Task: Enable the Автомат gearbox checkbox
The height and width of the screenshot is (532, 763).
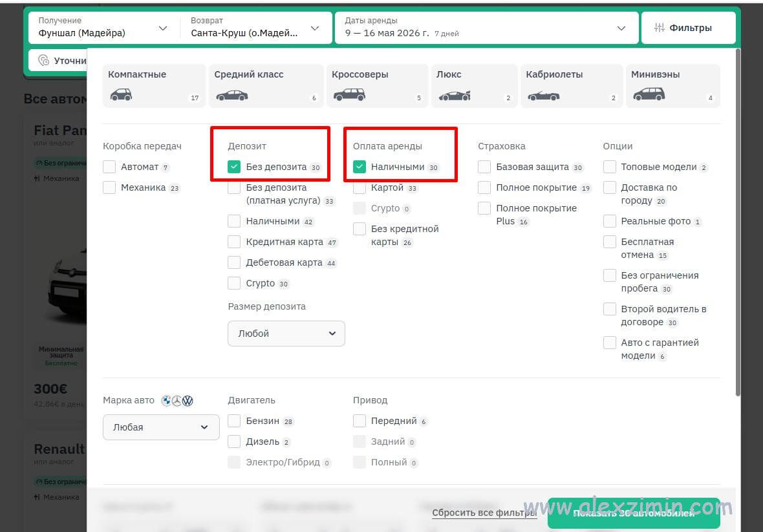Action: [x=109, y=167]
